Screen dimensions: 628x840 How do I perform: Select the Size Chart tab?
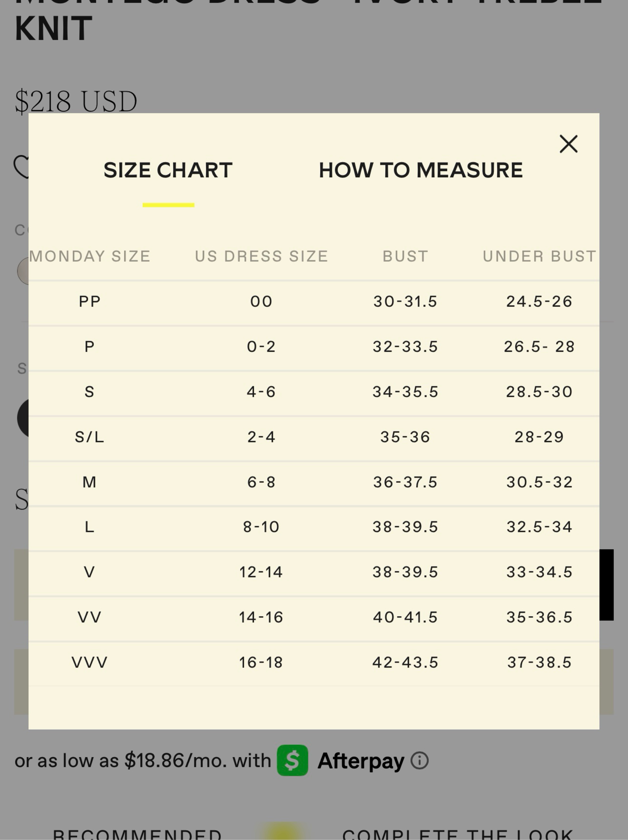(x=168, y=170)
